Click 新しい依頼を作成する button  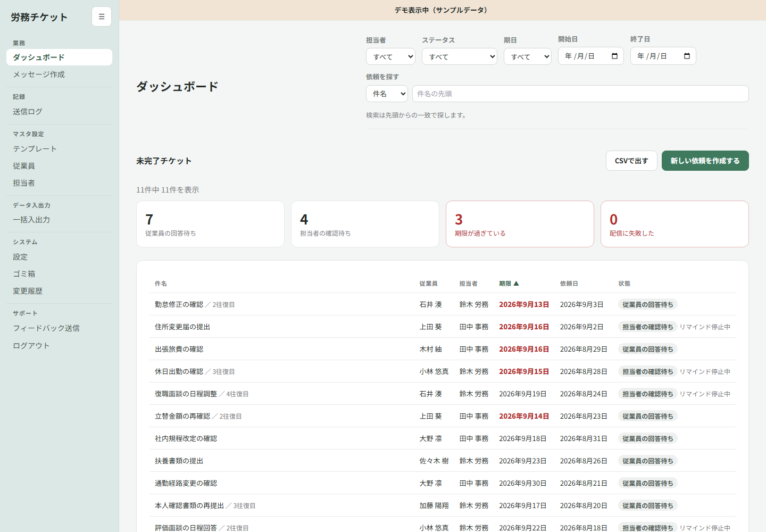[x=705, y=161]
